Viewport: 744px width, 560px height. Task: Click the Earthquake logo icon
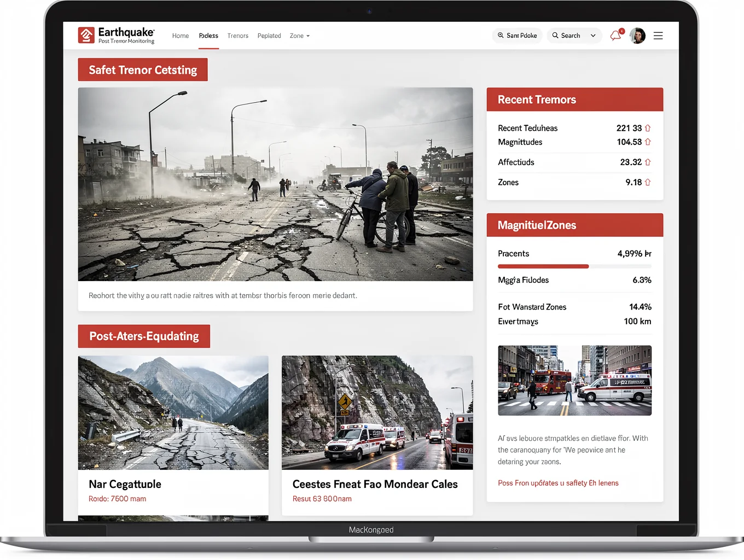86,36
